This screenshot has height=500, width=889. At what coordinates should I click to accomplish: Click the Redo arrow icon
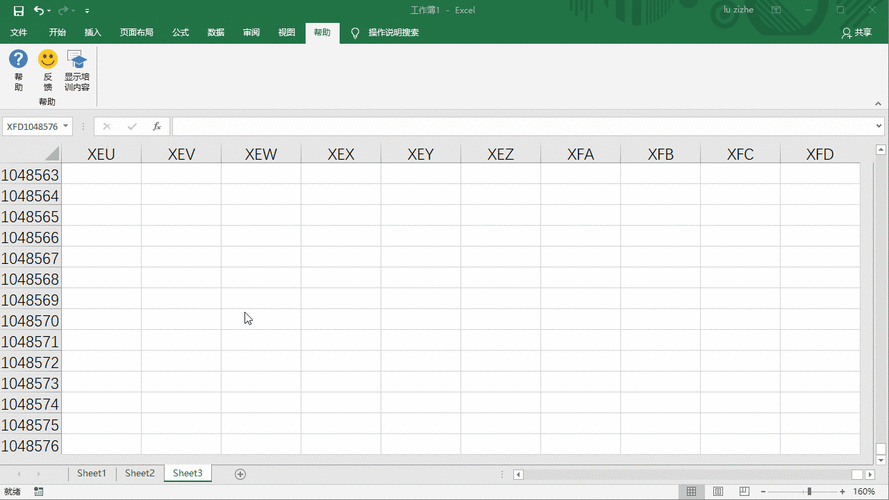(63, 10)
